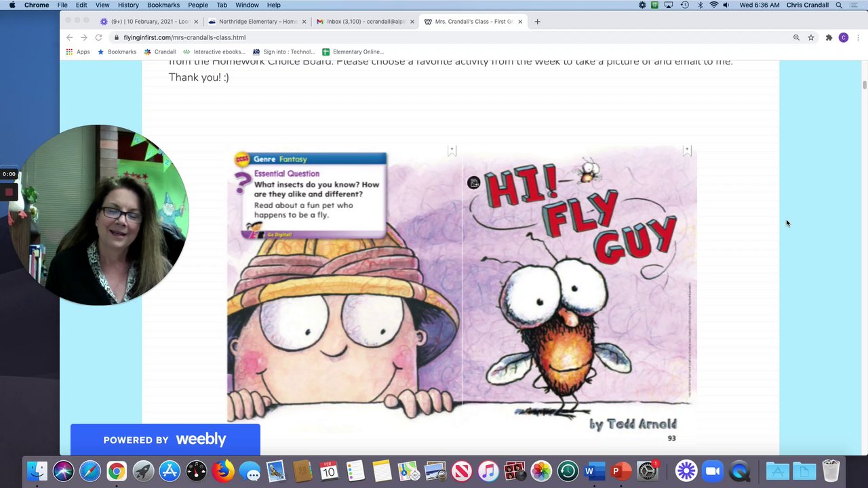Open the Crandall bookmark

pyautogui.click(x=159, y=52)
